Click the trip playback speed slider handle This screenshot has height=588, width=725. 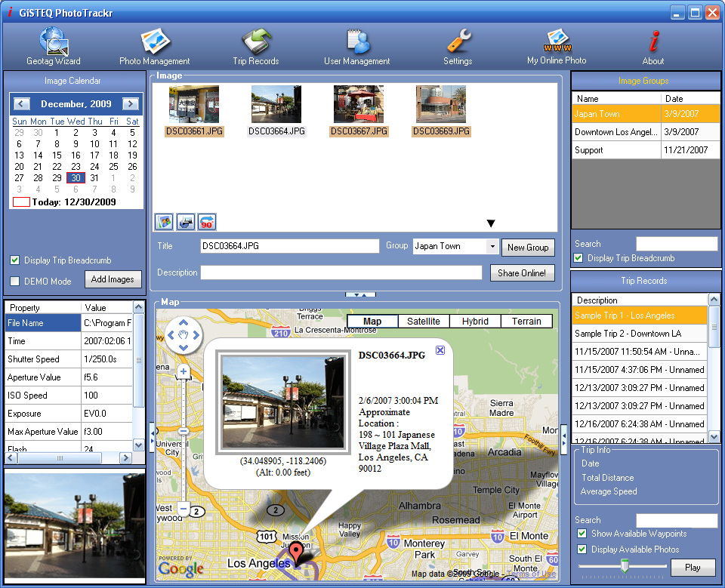[x=625, y=565]
